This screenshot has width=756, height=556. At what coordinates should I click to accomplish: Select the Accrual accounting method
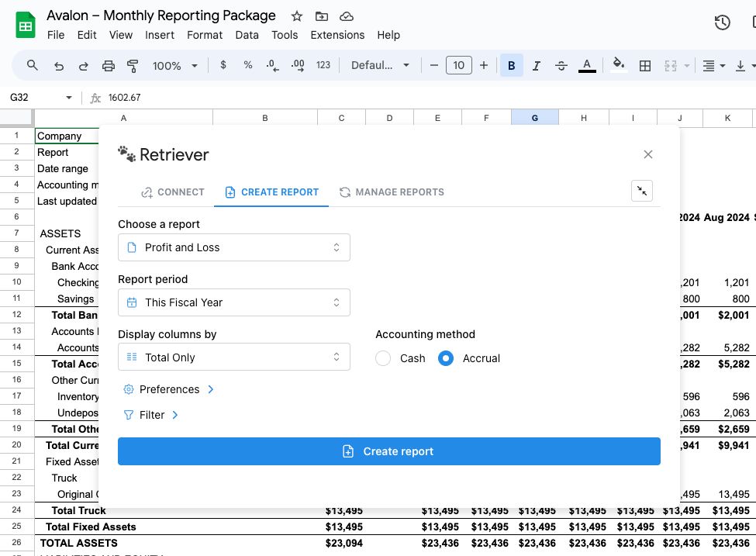pos(446,358)
